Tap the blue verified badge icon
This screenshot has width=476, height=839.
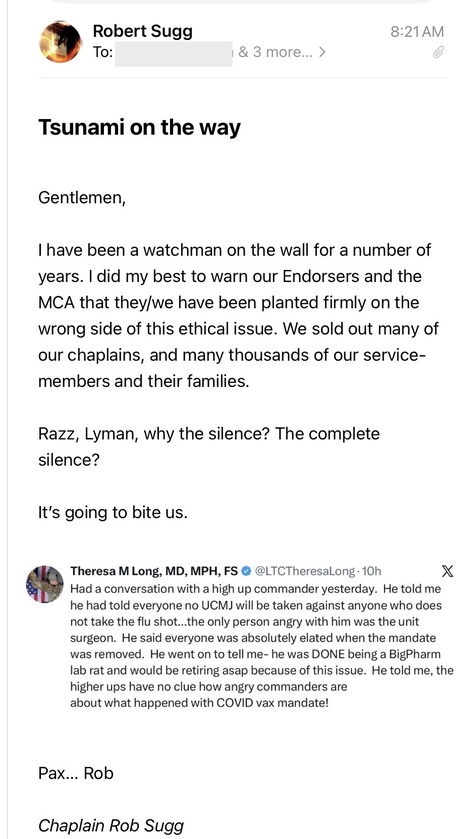245,571
